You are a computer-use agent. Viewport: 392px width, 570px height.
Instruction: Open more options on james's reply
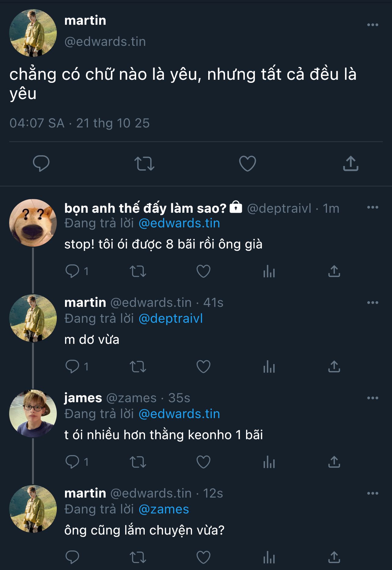tap(372, 398)
